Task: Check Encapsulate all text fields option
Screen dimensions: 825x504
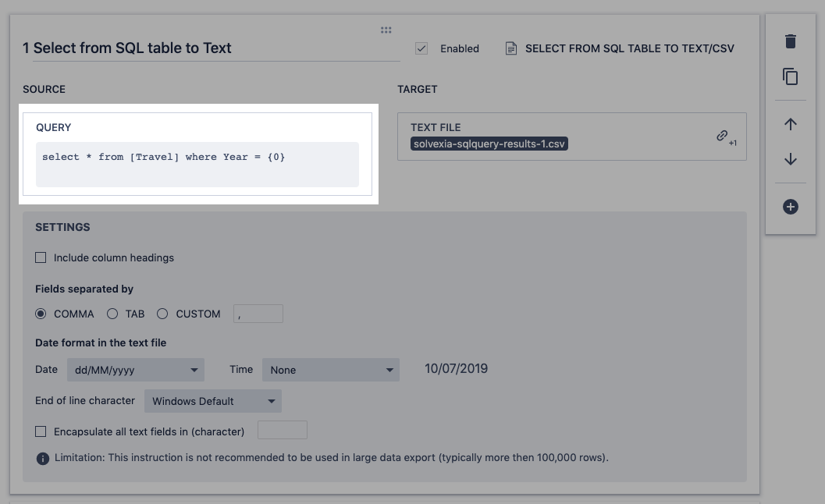Action: (41, 431)
